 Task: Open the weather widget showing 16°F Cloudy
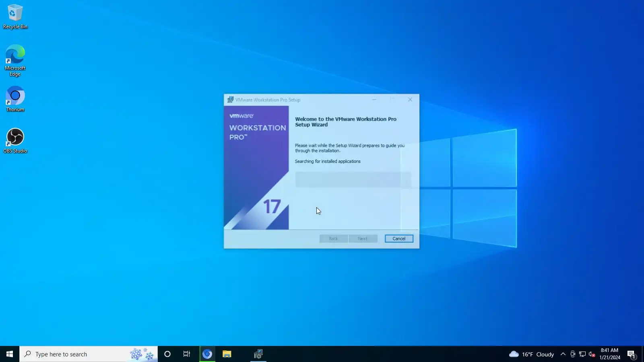pyautogui.click(x=532, y=354)
